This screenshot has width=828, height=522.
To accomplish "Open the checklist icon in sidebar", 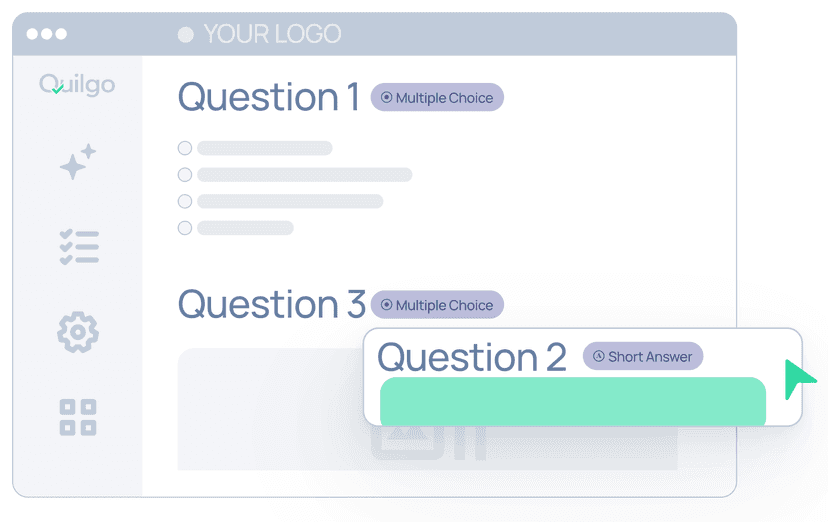I will tap(78, 247).
